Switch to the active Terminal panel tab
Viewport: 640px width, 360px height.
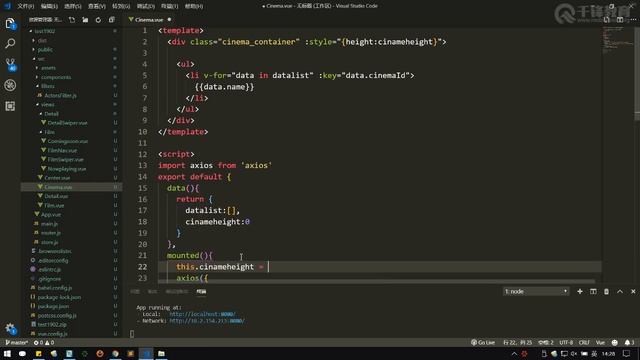coord(201,291)
